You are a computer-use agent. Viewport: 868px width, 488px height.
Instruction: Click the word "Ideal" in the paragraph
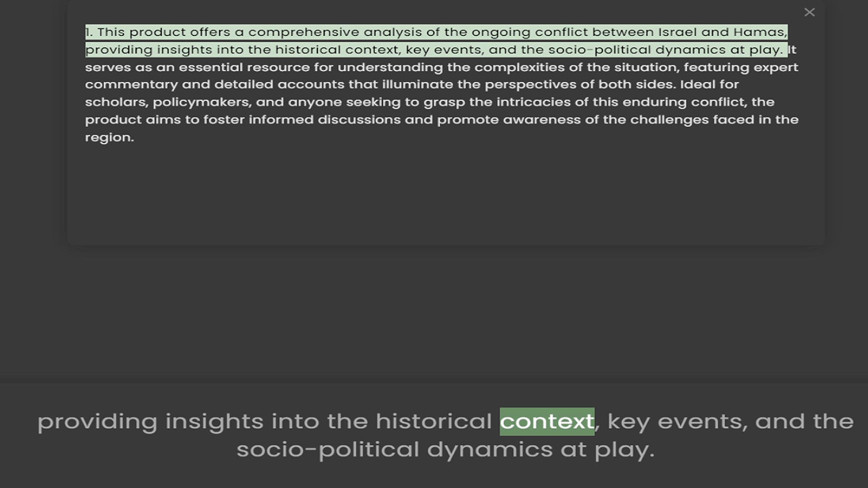(x=696, y=84)
